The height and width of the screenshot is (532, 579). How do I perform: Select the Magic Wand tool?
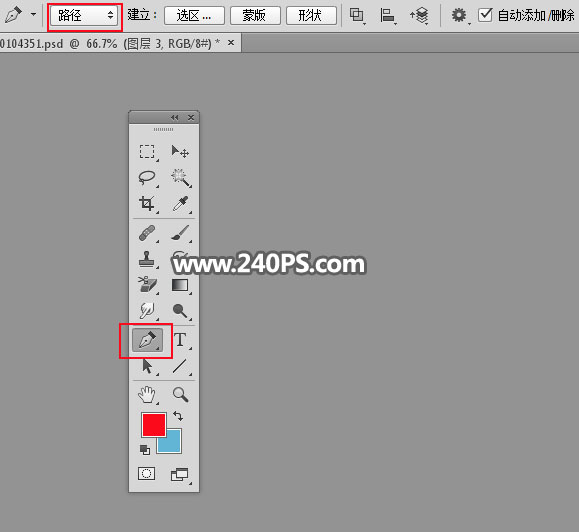(x=180, y=178)
